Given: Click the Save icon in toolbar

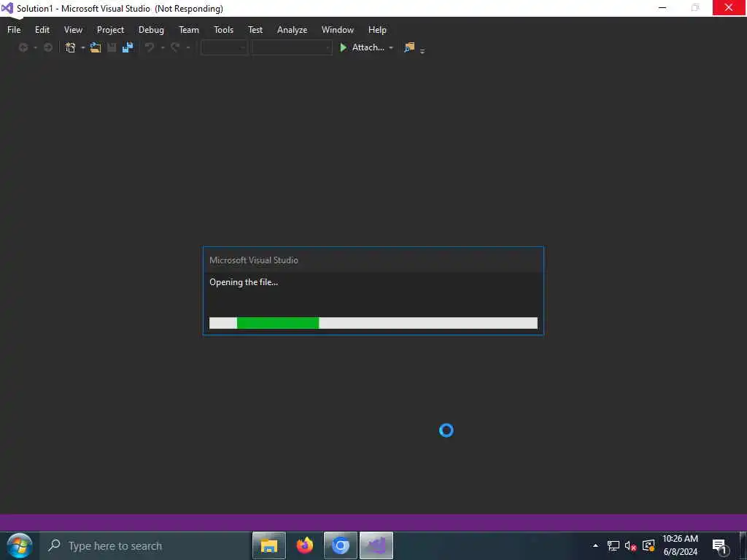Looking at the screenshot, I should pos(112,47).
